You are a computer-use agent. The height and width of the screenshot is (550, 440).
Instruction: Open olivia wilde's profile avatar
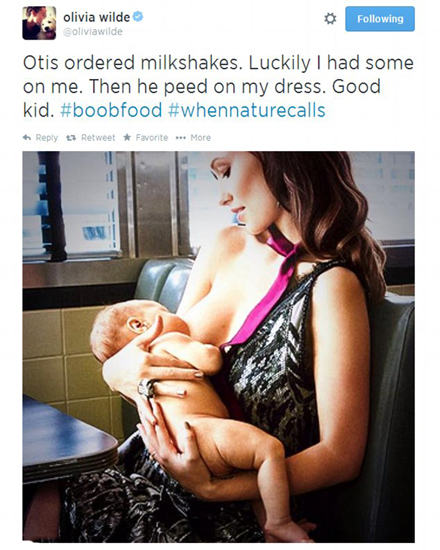tap(39, 23)
